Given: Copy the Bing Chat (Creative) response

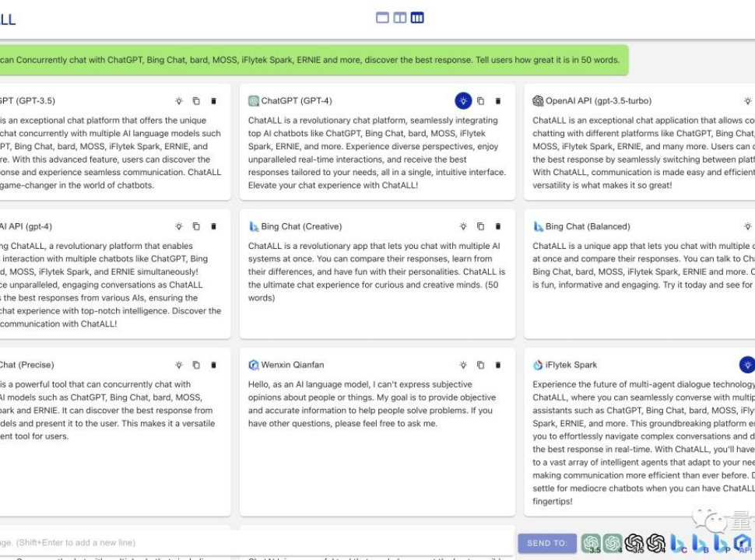Looking at the screenshot, I should click(480, 226).
